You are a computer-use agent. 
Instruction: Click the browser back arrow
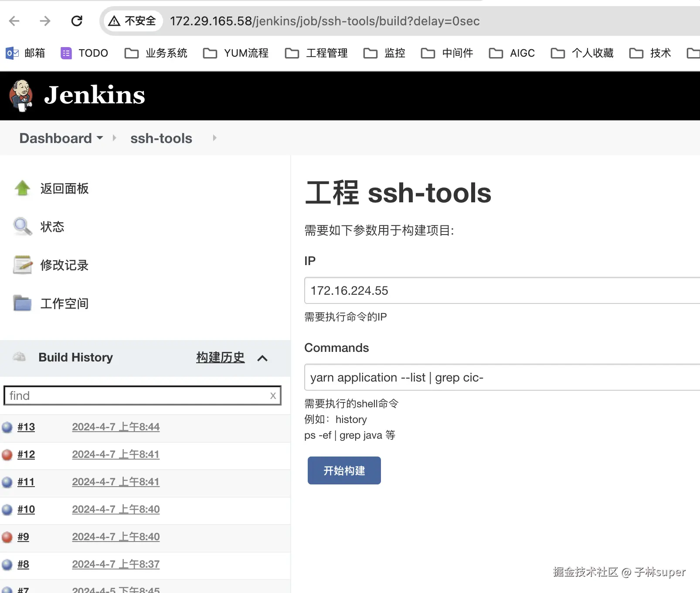pyautogui.click(x=14, y=21)
